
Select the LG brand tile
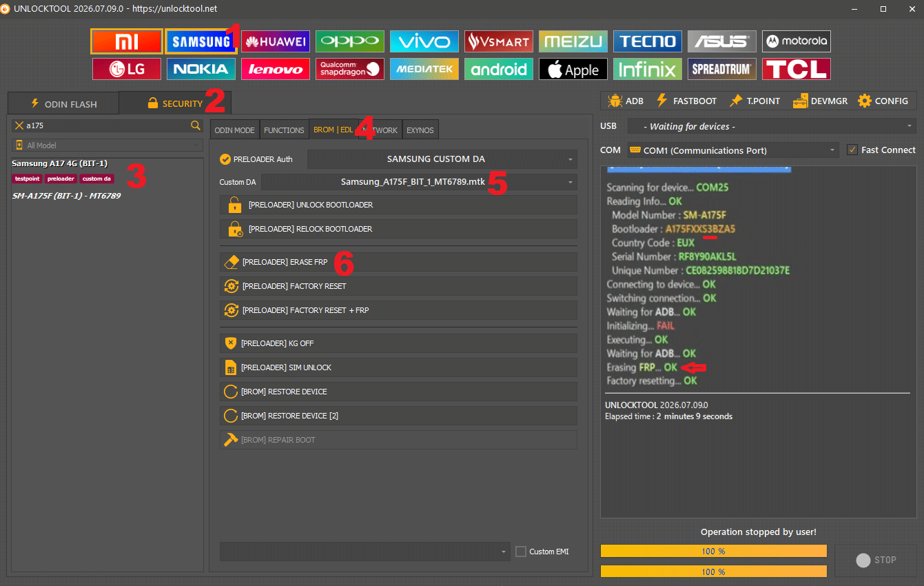(x=127, y=69)
